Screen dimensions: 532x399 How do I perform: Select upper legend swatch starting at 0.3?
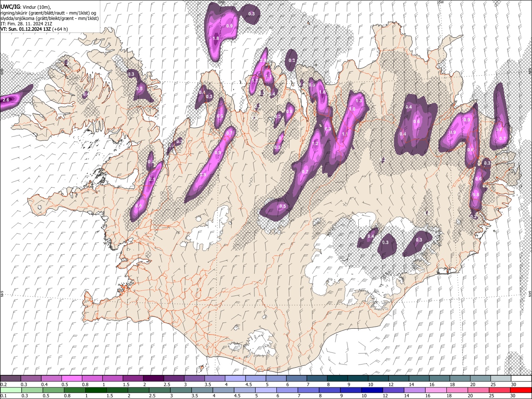point(31,379)
